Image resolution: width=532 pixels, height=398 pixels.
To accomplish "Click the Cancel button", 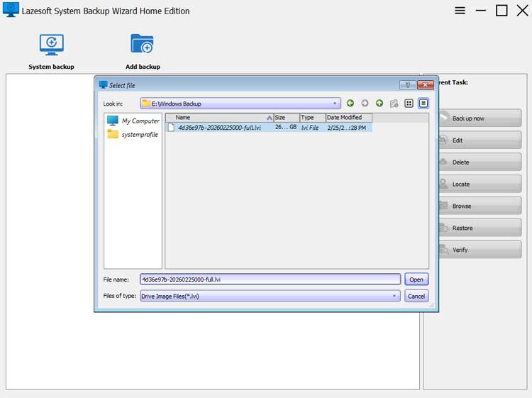I will click(416, 296).
